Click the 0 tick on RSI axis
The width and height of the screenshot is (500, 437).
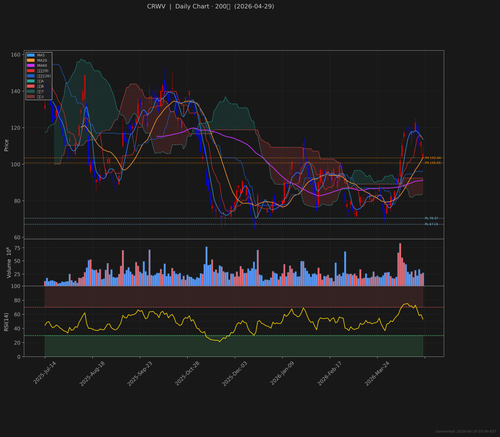[19, 357]
